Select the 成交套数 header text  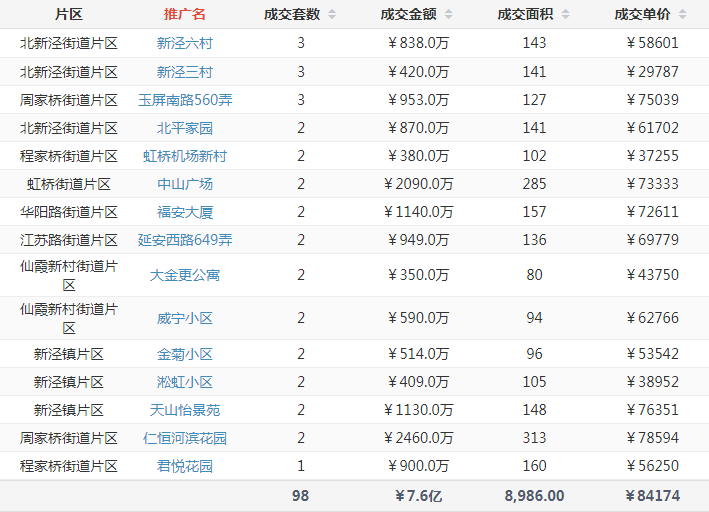pos(292,14)
